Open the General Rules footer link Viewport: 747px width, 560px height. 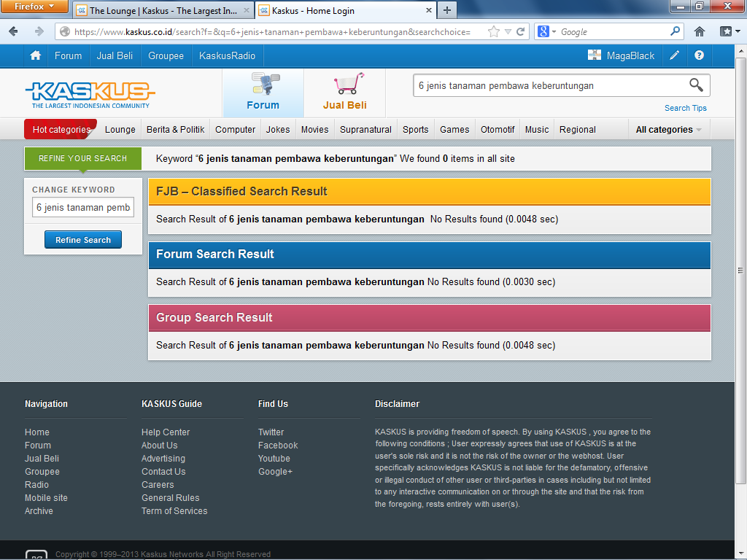[170, 497]
